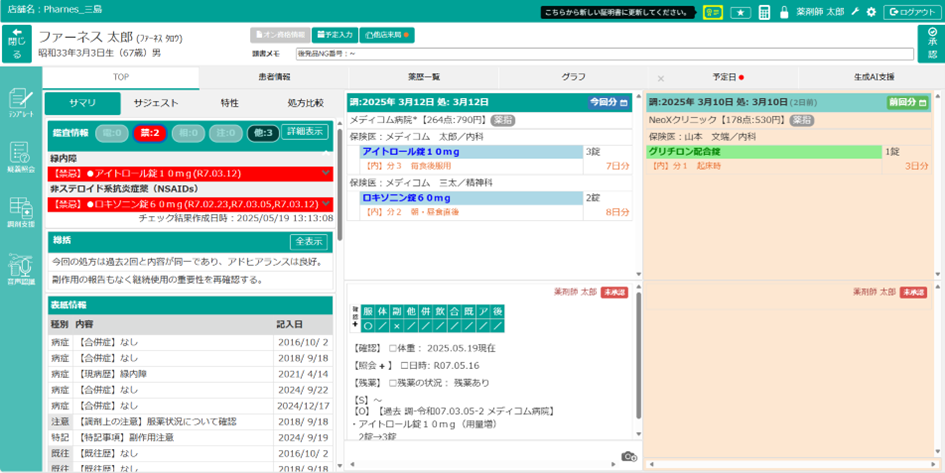Click the calculator icon in header
The width and height of the screenshot is (945, 473).
pos(764,12)
